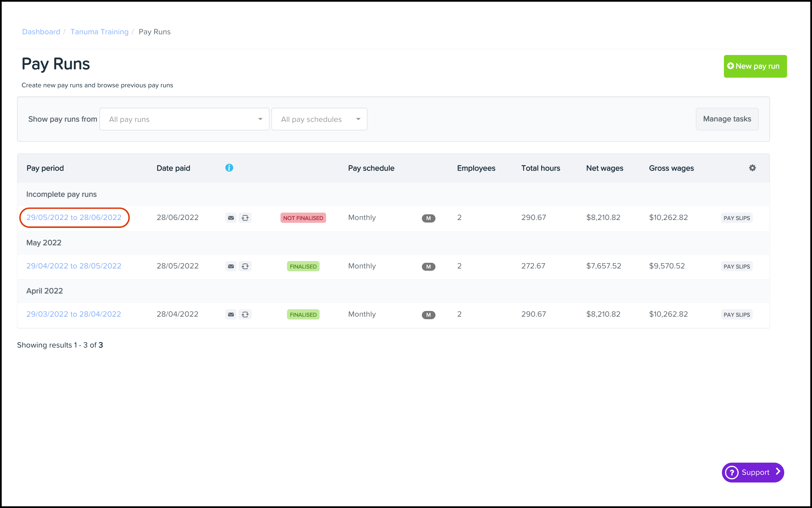Expand the All pay runs dropdown
The width and height of the screenshot is (812, 508).
184,119
